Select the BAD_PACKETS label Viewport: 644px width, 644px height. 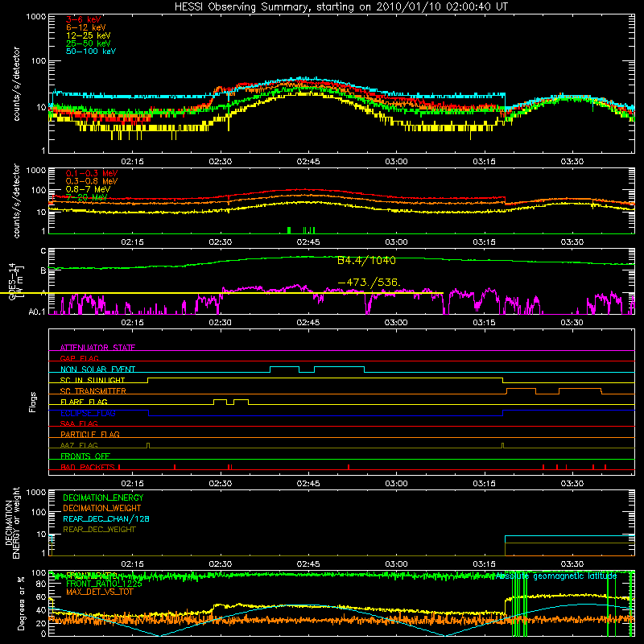point(88,467)
